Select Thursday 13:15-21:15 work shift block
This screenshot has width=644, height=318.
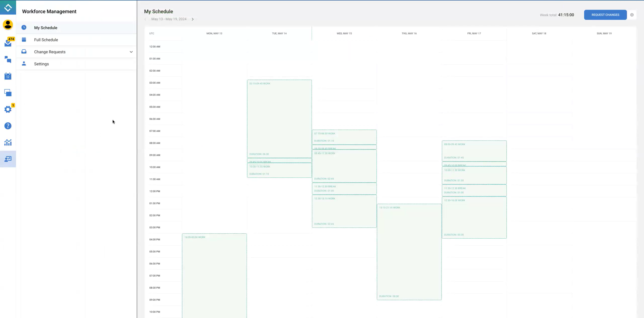409,252
